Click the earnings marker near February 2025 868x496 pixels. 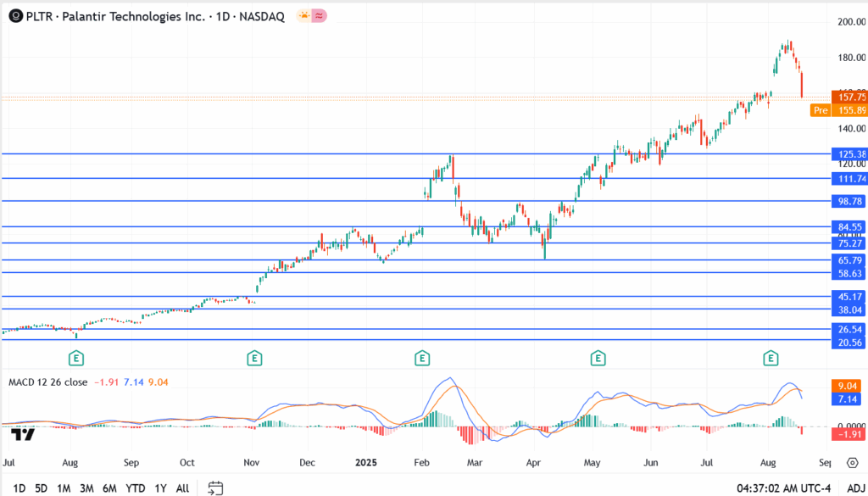(x=421, y=359)
